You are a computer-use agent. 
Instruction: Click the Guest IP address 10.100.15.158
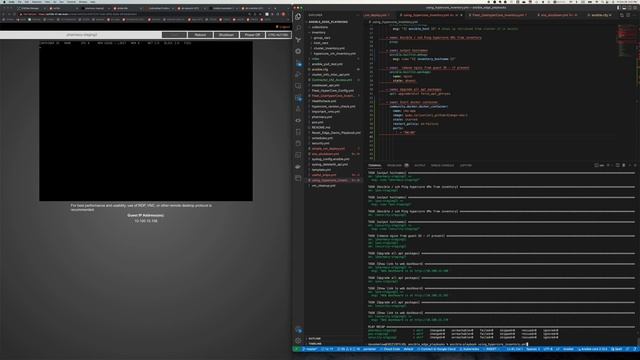[146, 221]
